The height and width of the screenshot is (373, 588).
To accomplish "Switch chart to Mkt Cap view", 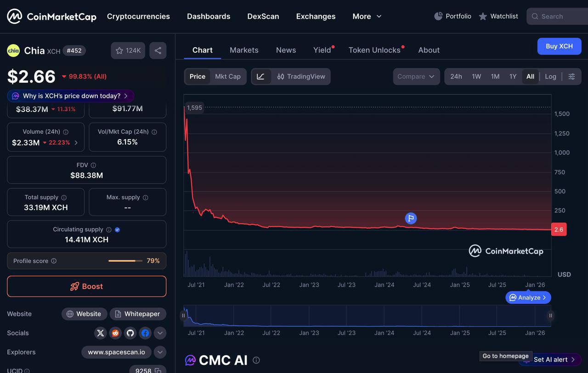I will coord(228,77).
